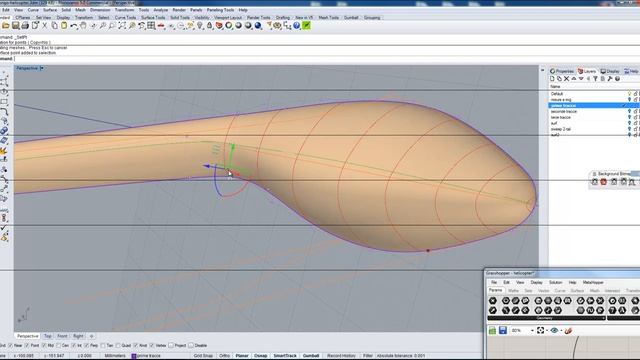
Task: Click the Save icon in Grasshopper window
Action: 503,330
